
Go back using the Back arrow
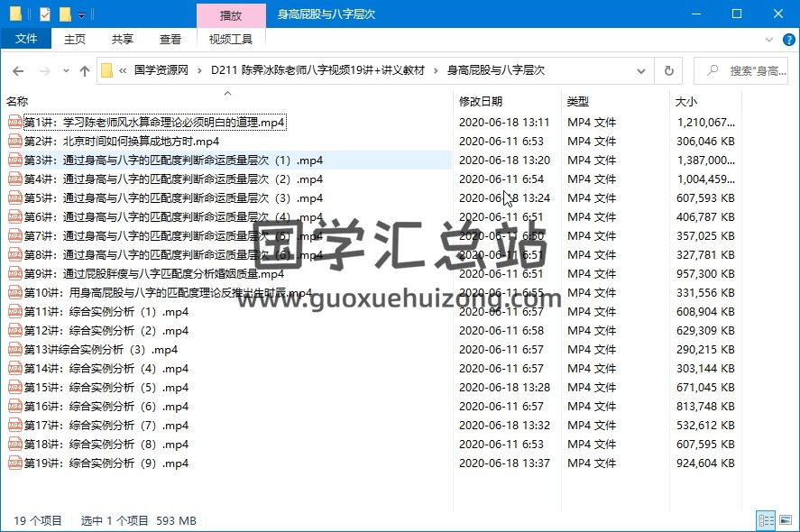point(18,70)
